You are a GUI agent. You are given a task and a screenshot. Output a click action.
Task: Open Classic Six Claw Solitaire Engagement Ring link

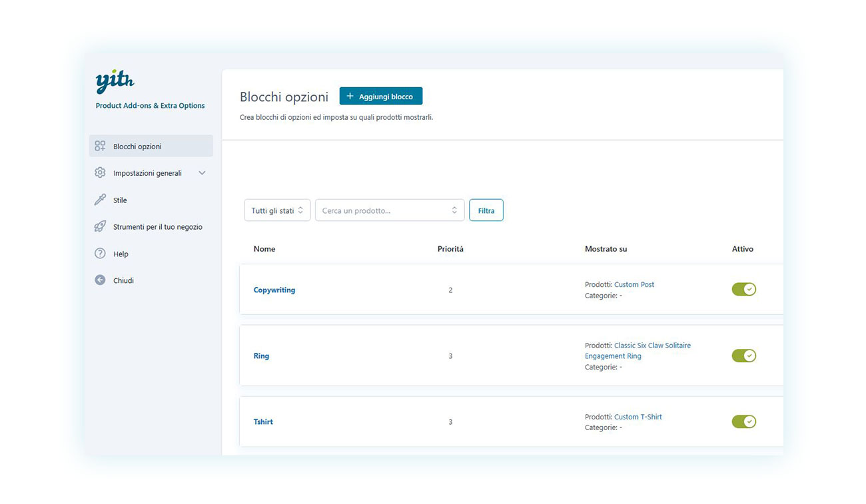pyautogui.click(x=638, y=351)
